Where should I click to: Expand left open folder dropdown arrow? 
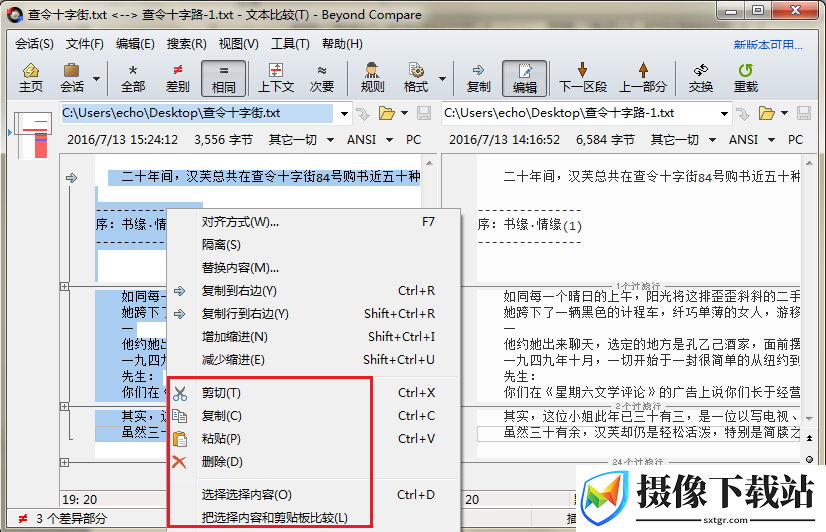[405, 113]
